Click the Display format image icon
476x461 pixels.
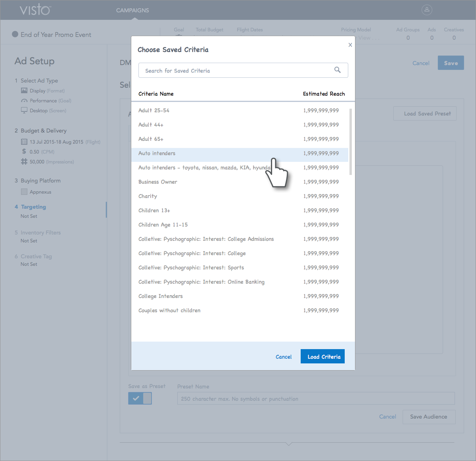tap(24, 90)
